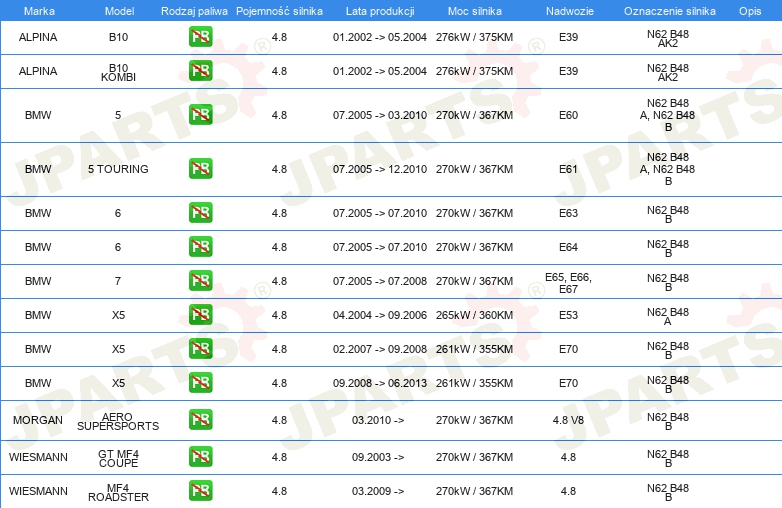Click the 'E65, E66, E67' body cell

568,283
